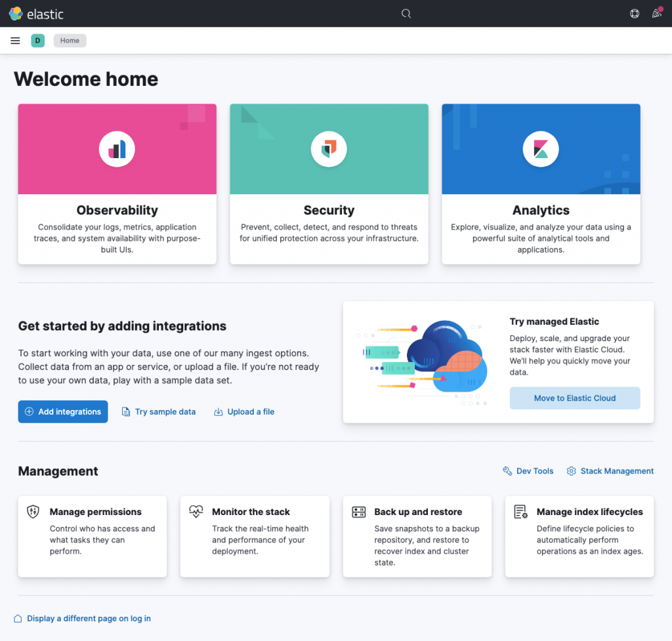672x641 pixels.
Task: Click the Security shield icon
Action: tap(329, 149)
